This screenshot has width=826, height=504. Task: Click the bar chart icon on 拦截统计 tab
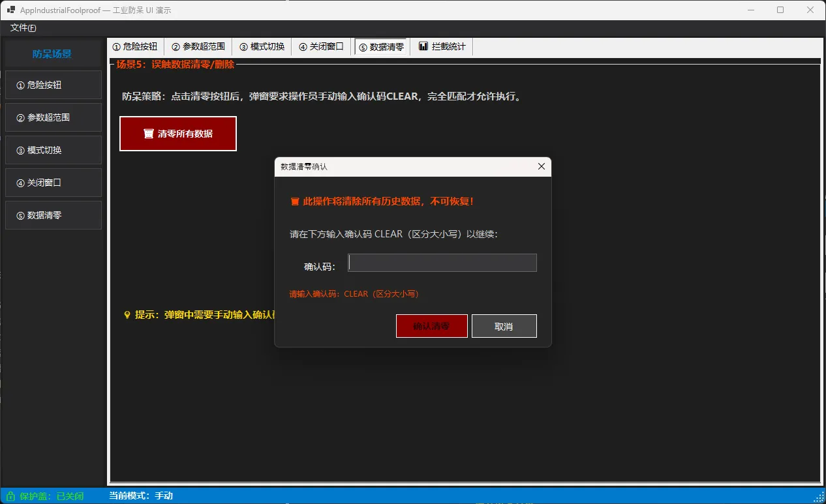click(x=423, y=46)
